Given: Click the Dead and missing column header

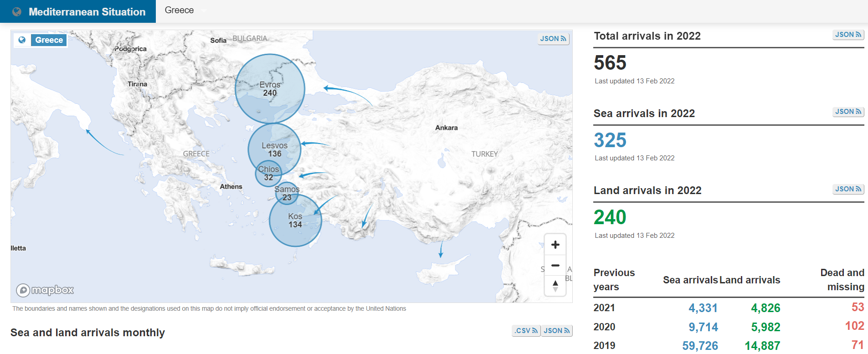Looking at the screenshot, I should pos(842,280).
